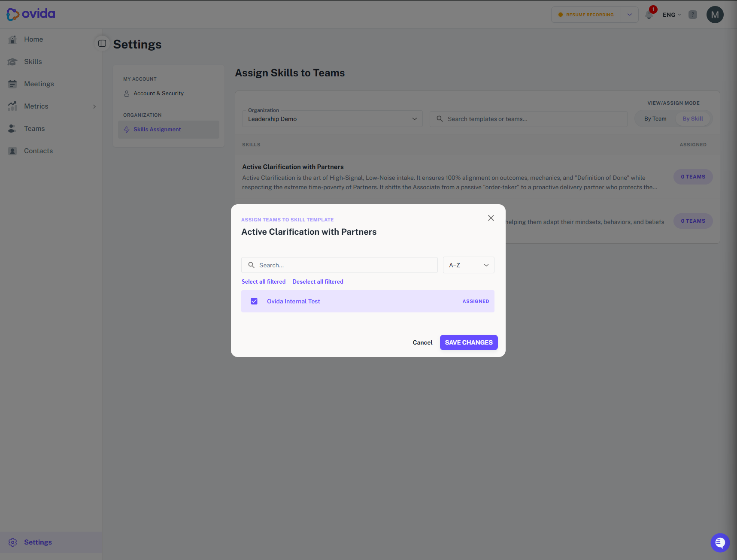
Task: Switch to By Team view mode
Action: click(655, 119)
